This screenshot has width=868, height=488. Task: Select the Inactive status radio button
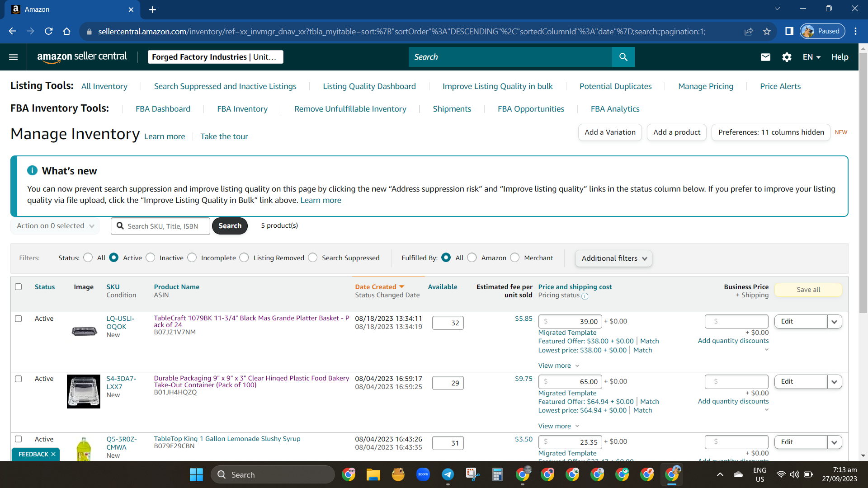click(151, 258)
